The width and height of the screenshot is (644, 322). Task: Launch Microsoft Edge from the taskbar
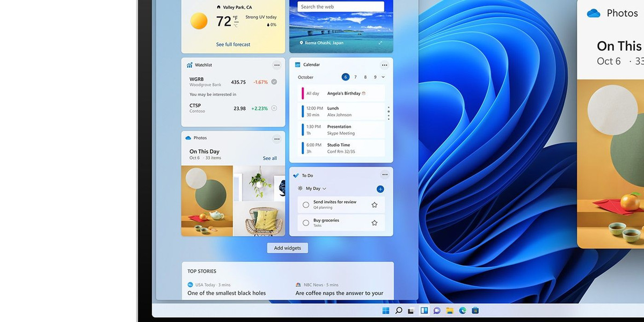(462, 310)
